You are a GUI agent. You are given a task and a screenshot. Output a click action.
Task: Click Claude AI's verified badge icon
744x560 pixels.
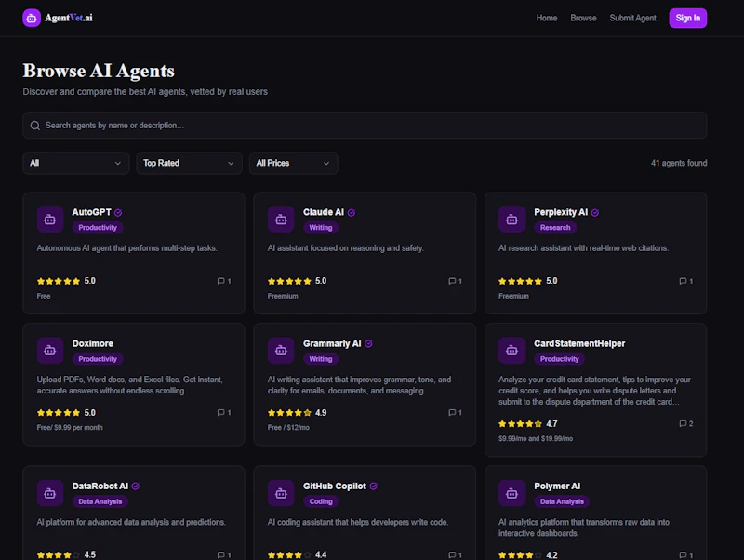352,213
